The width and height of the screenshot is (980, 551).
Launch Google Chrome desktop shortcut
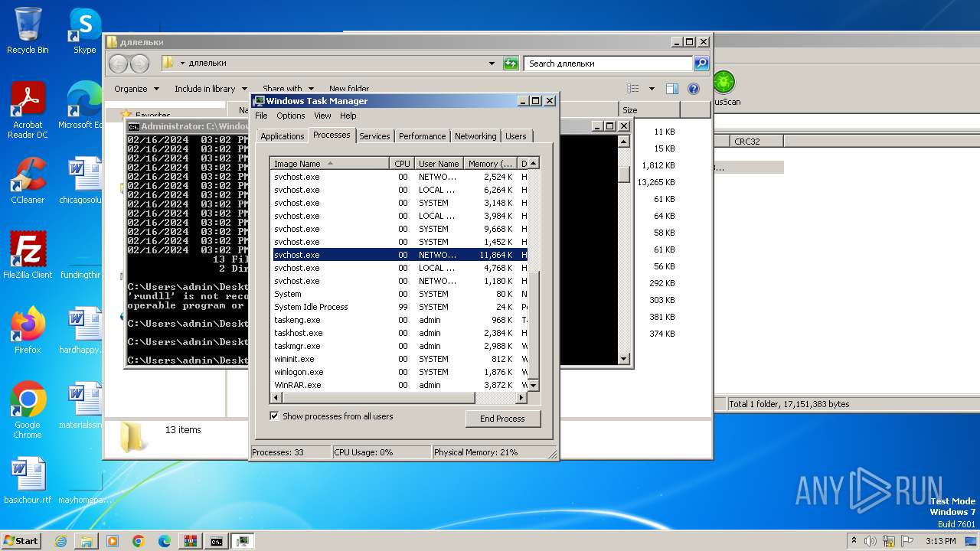point(28,410)
